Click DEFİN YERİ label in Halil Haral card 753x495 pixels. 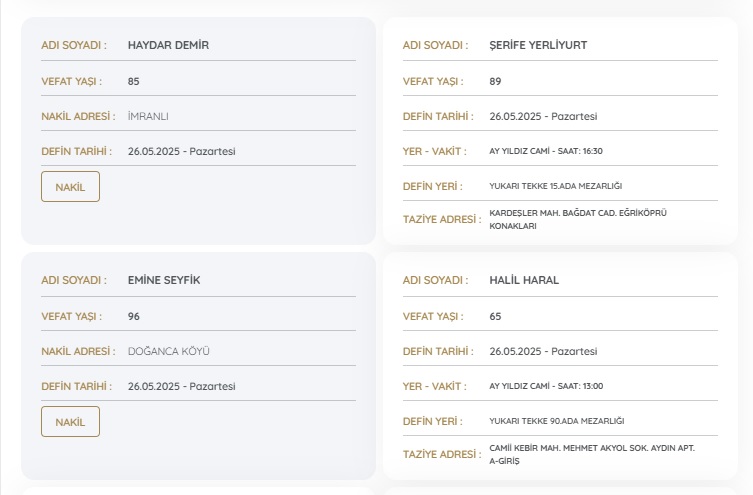433,421
